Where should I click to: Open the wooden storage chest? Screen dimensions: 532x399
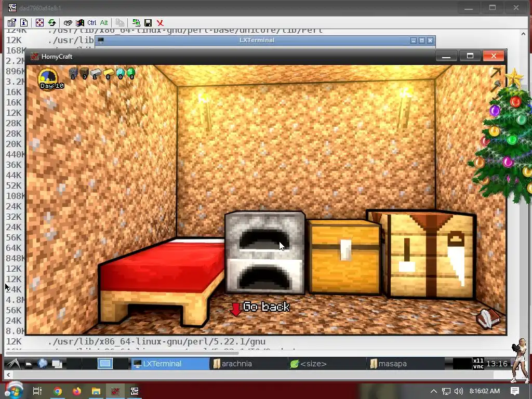pos(345,257)
